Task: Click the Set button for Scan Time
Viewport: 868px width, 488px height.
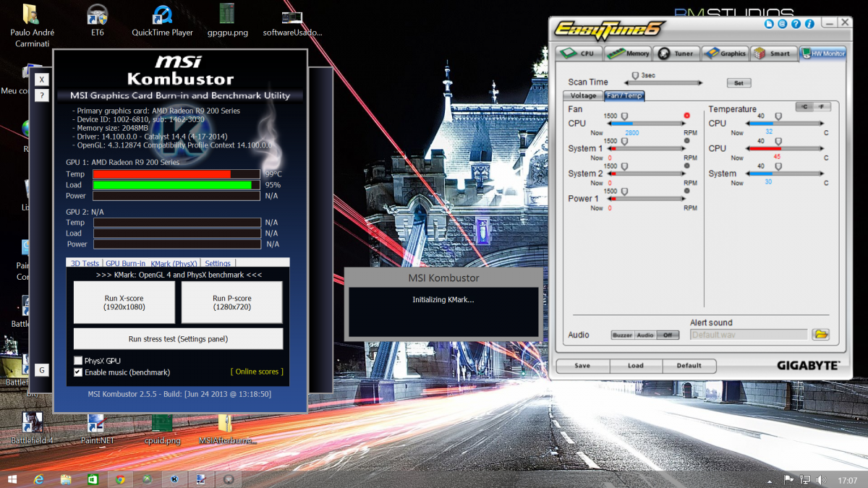Action: pos(739,83)
